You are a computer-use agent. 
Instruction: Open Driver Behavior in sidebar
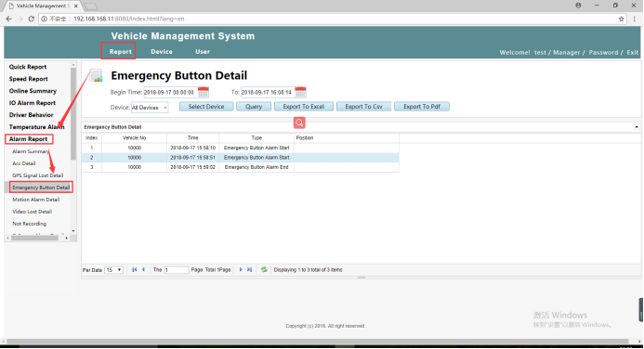point(32,115)
